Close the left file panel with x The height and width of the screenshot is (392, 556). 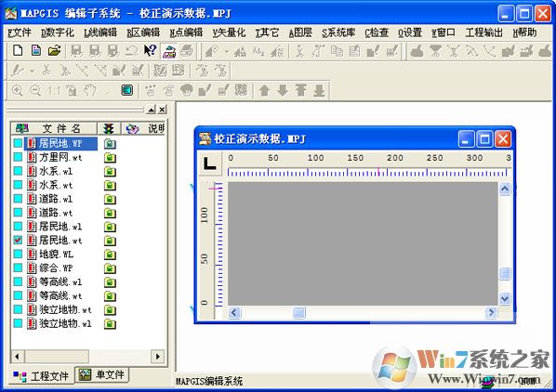tap(162, 110)
